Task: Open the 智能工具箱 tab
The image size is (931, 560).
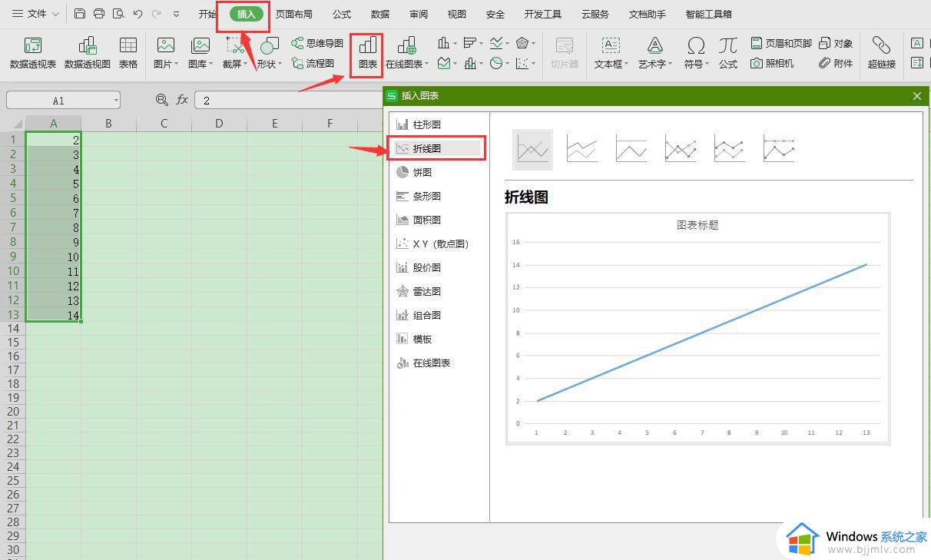Action: coord(709,14)
